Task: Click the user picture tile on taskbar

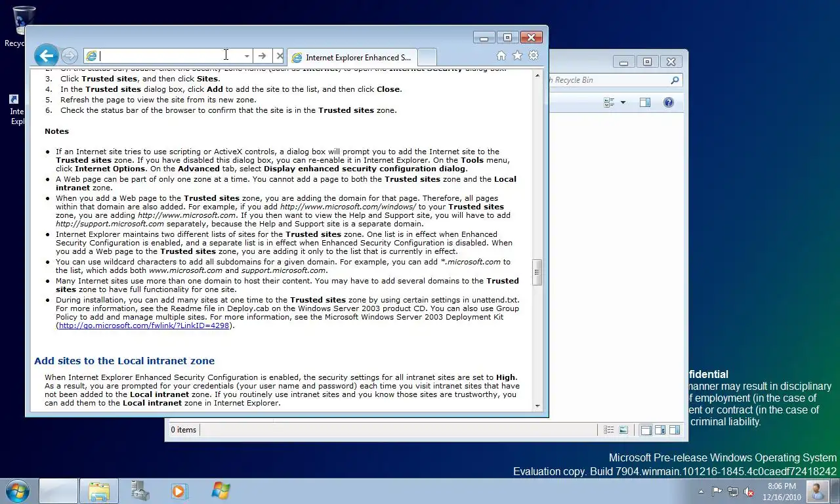Action: point(817,492)
